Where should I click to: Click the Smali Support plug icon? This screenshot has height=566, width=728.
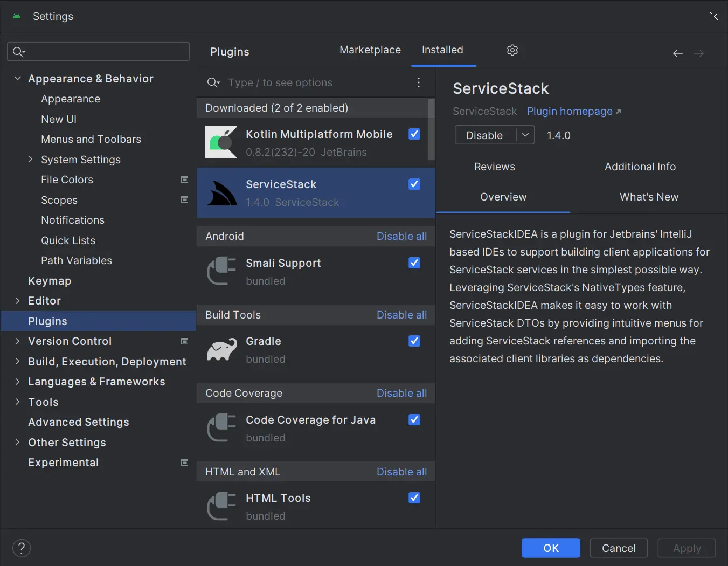(221, 271)
